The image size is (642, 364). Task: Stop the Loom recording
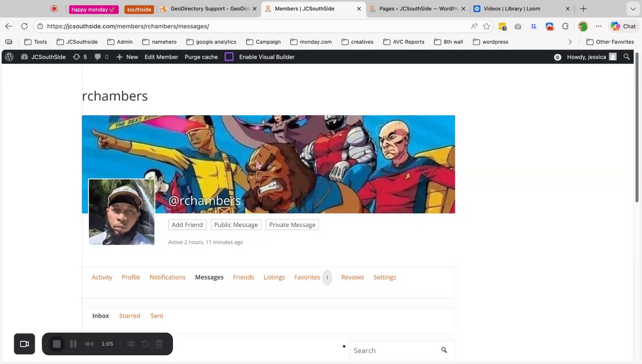tap(57, 344)
